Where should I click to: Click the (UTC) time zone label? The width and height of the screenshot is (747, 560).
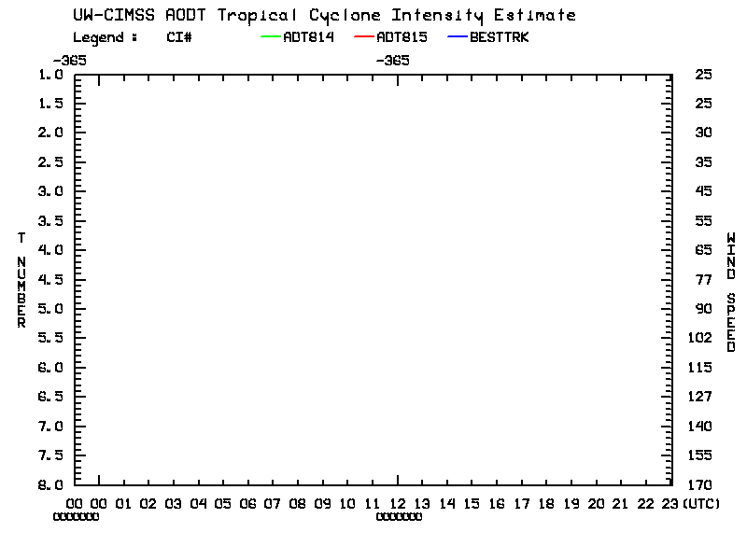(701, 504)
